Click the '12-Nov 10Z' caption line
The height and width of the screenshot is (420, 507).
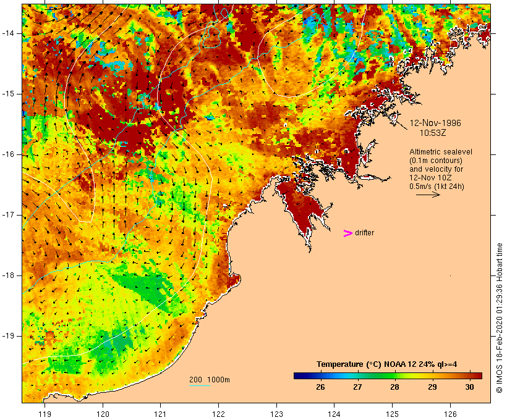[430, 178]
